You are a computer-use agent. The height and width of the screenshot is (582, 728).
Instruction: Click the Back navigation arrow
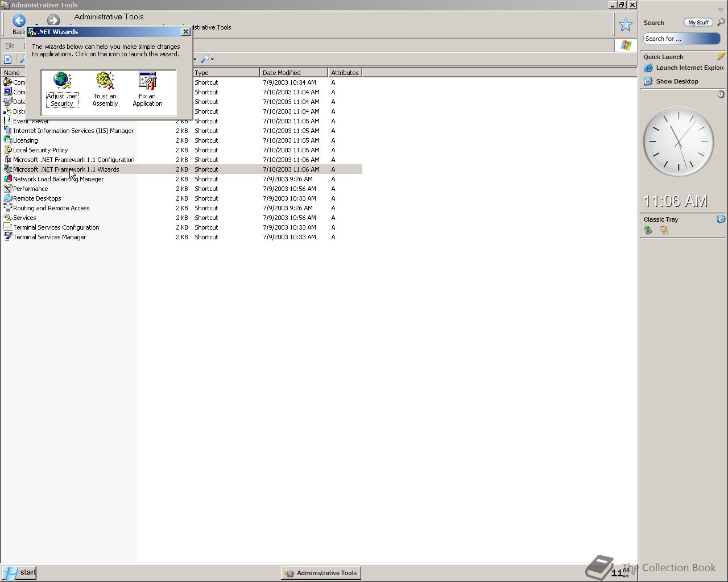tap(19, 21)
